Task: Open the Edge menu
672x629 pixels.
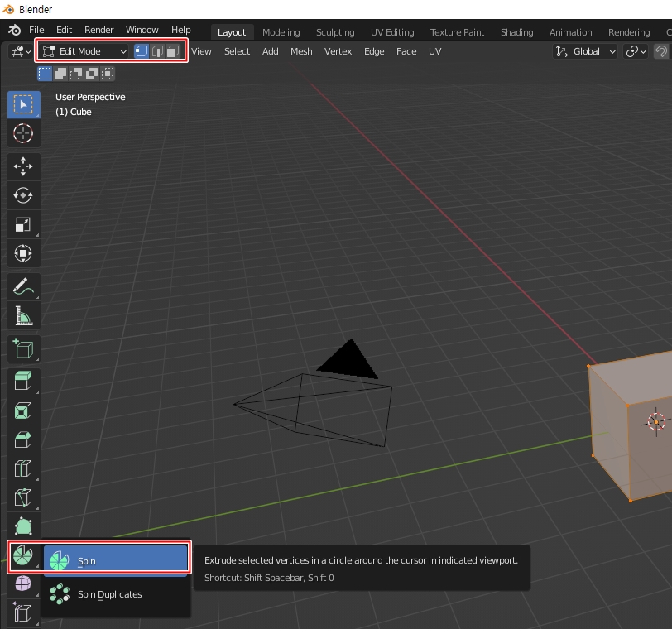Action: [x=374, y=51]
